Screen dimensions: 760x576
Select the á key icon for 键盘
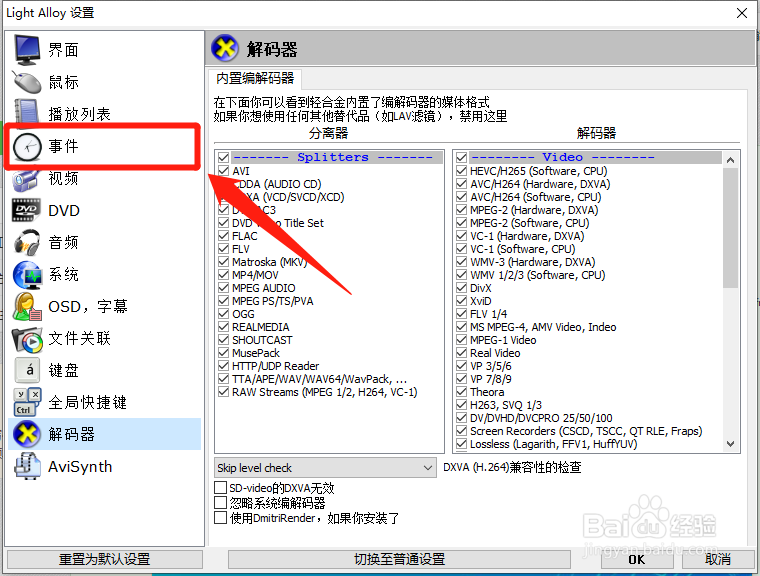point(28,370)
